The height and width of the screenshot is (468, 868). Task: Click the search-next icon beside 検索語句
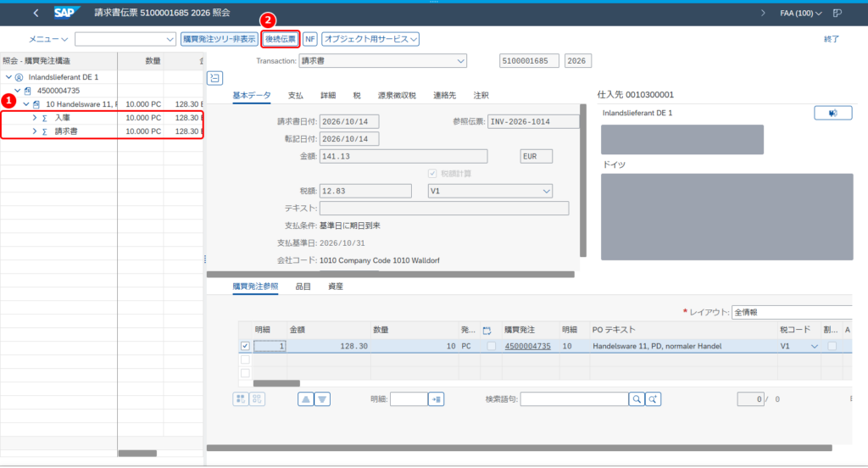point(654,398)
